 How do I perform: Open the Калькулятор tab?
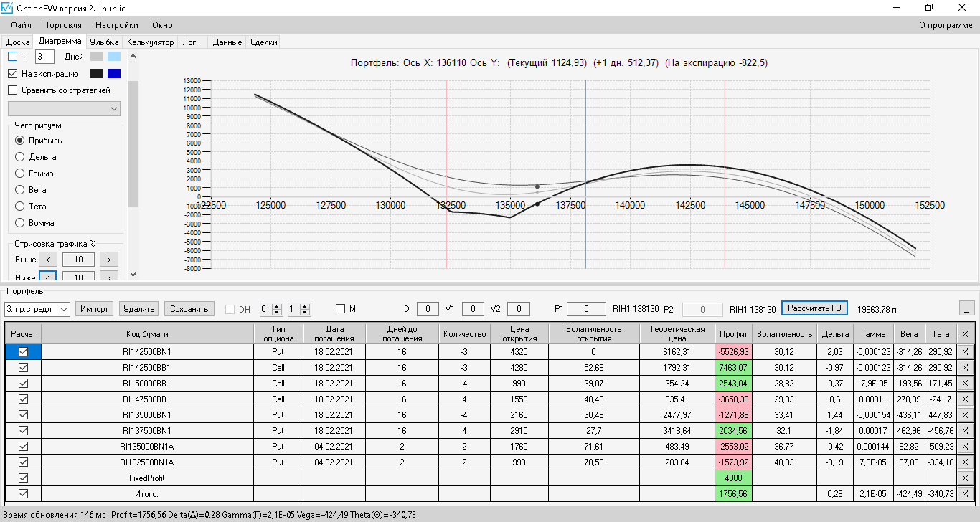click(151, 42)
